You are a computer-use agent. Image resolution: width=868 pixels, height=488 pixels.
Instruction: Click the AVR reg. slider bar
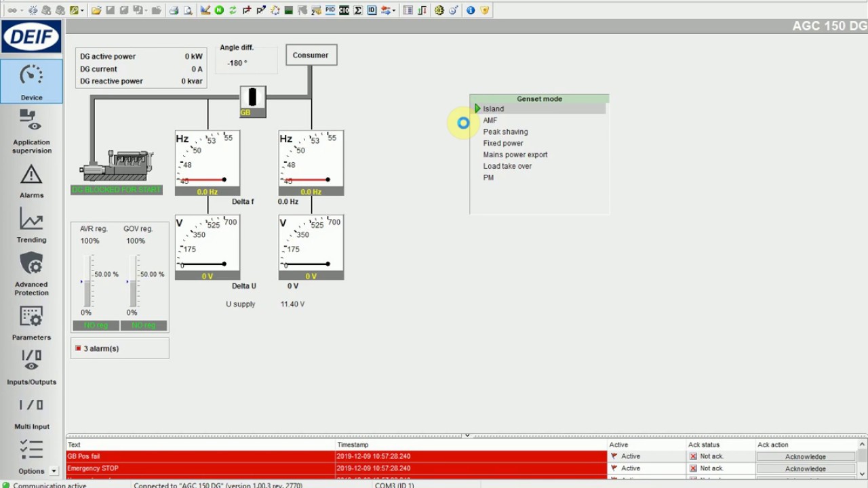87,282
